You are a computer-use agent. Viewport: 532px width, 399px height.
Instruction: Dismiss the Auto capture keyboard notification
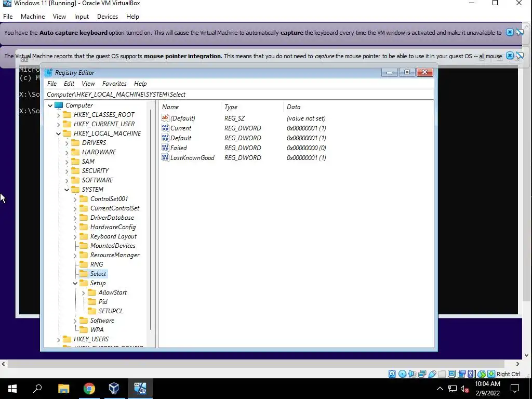[x=510, y=32]
